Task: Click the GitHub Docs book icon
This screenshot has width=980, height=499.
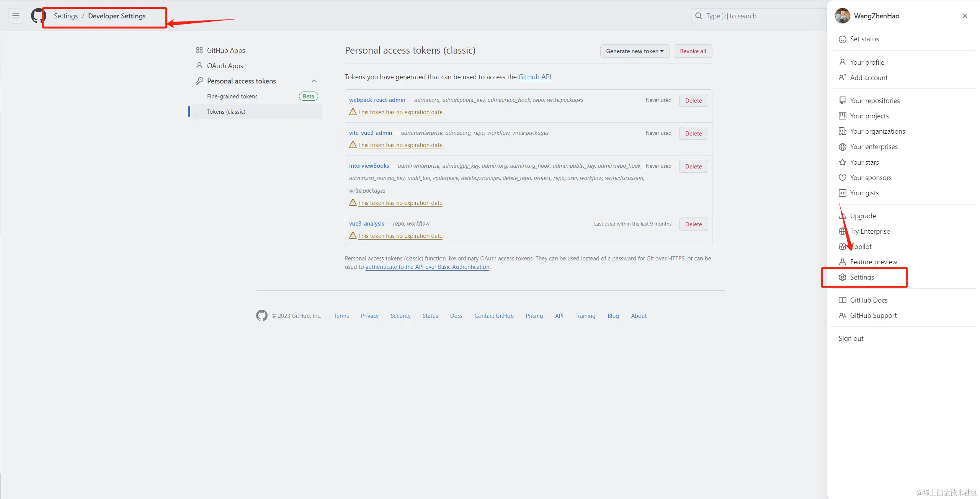Action: [842, 300]
